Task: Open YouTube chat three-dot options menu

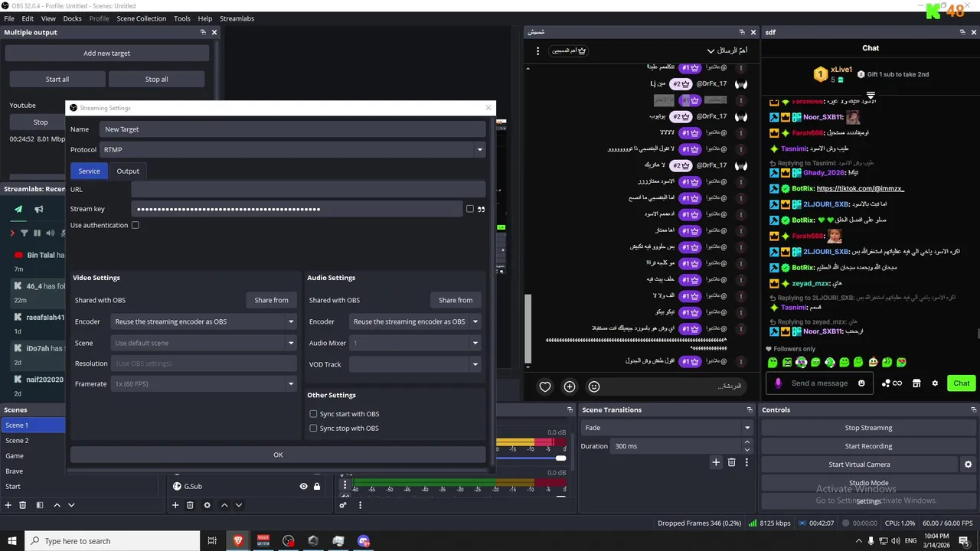Action: pos(538,51)
